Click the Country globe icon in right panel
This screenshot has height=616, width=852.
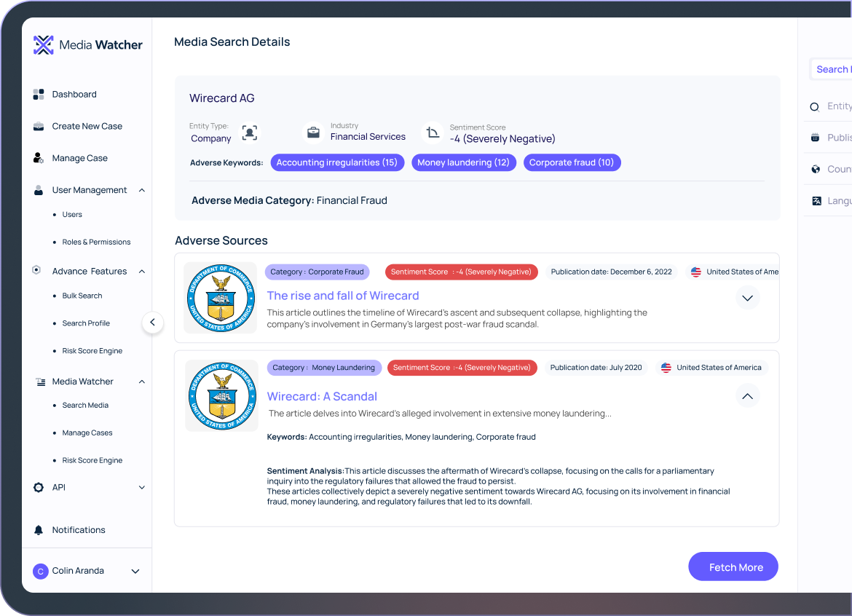[816, 170]
